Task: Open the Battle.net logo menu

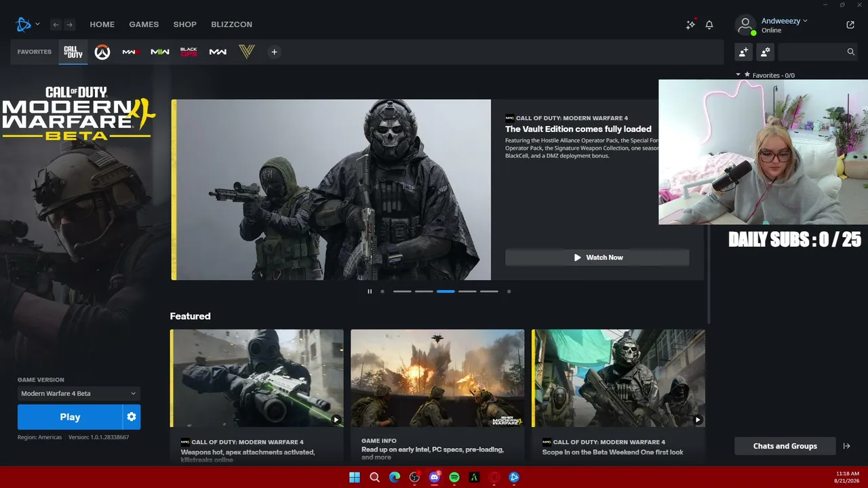Action: click(27, 24)
